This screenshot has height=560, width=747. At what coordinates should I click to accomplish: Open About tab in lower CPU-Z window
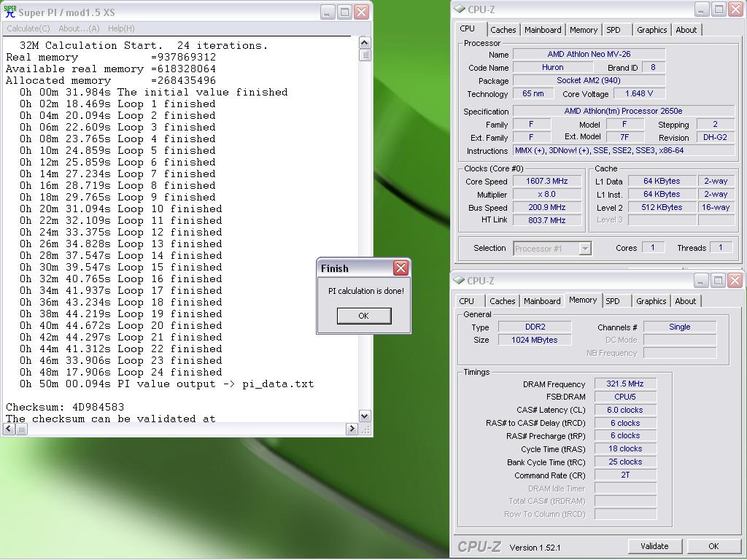(x=685, y=301)
